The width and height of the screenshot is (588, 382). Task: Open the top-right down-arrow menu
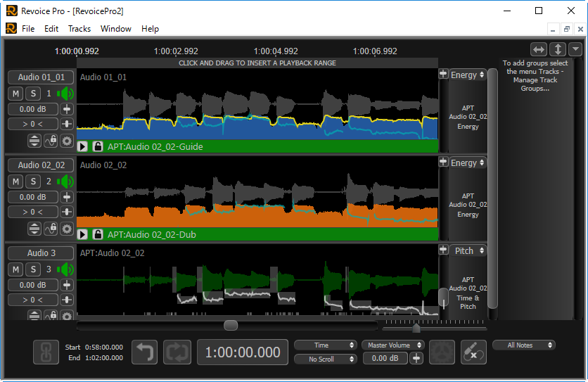(x=575, y=49)
